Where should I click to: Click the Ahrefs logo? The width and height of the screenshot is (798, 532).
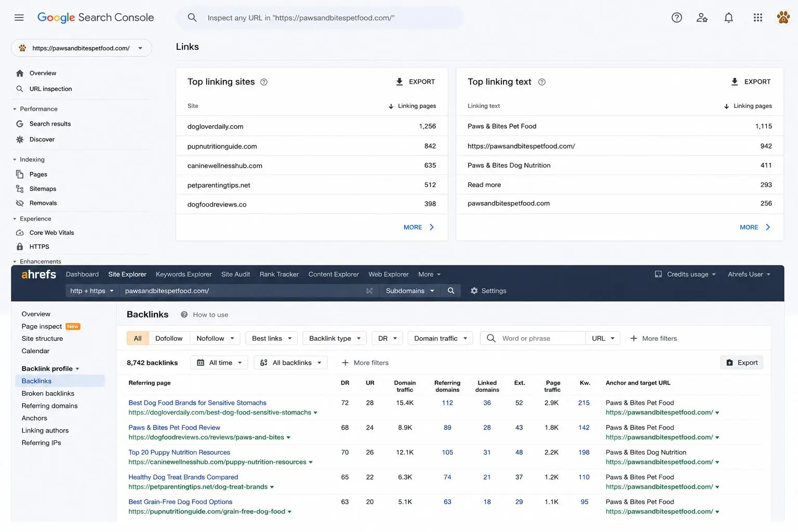point(38,274)
